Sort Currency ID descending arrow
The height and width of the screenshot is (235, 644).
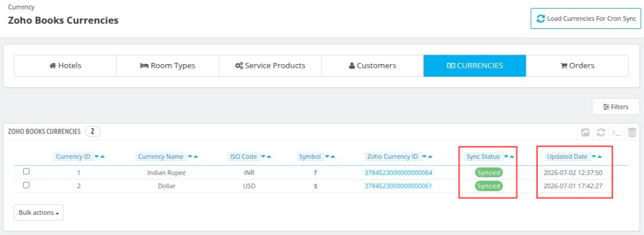pos(96,156)
